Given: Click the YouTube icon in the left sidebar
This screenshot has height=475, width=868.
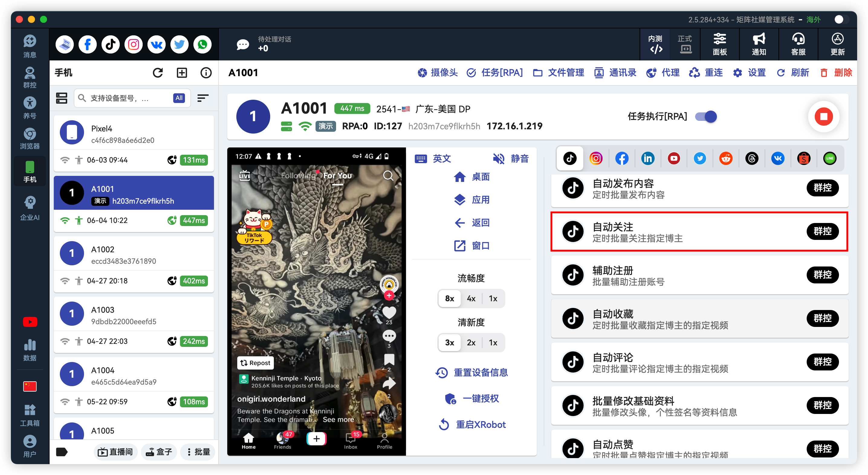Looking at the screenshot, I should coord(30,322).
